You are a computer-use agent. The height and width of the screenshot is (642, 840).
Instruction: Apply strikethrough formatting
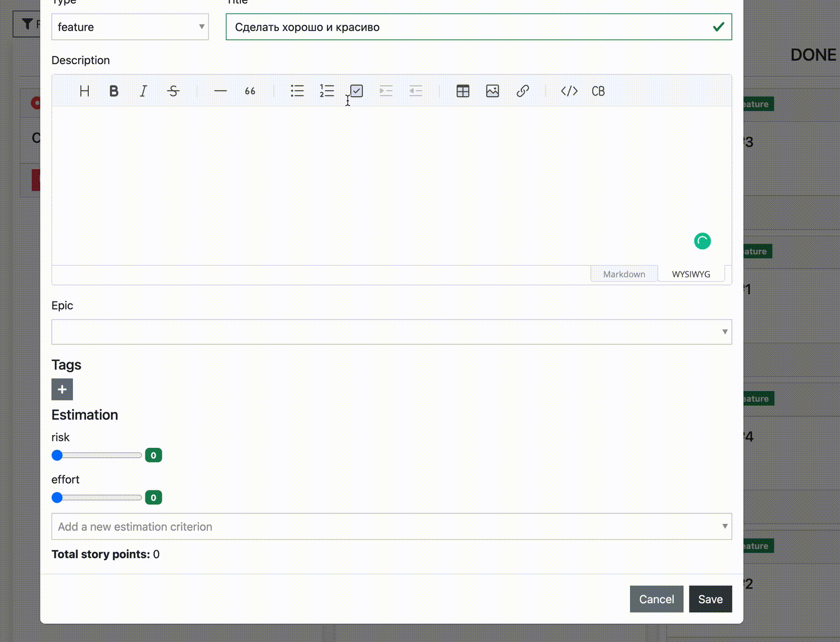coord(173,91)
